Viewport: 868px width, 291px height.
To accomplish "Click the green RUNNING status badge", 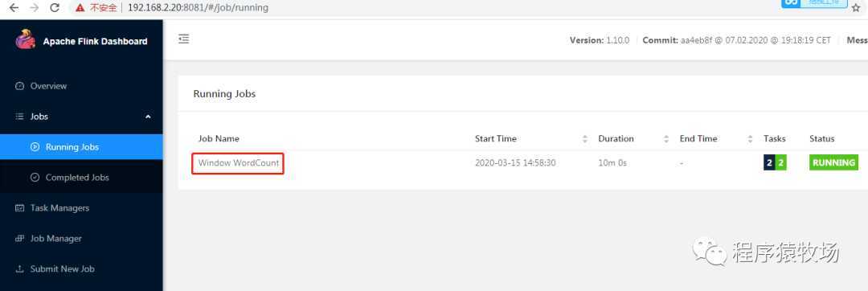I will pos(833,162).
